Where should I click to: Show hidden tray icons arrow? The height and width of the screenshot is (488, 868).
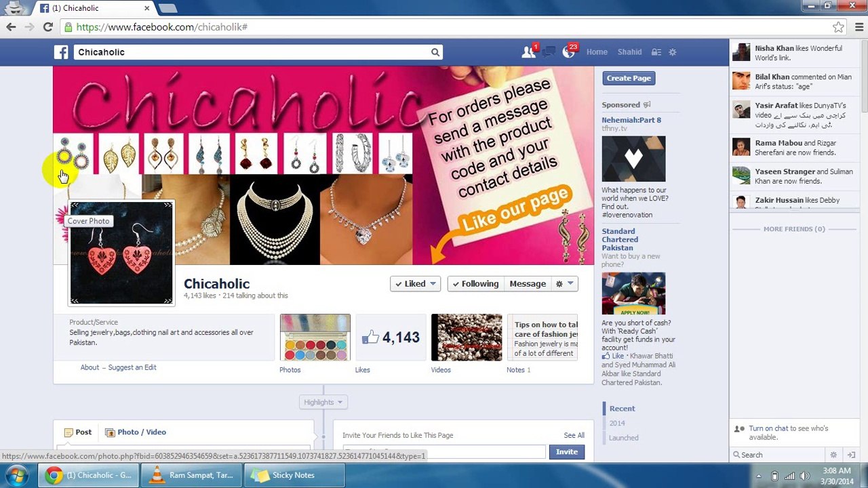758,476
